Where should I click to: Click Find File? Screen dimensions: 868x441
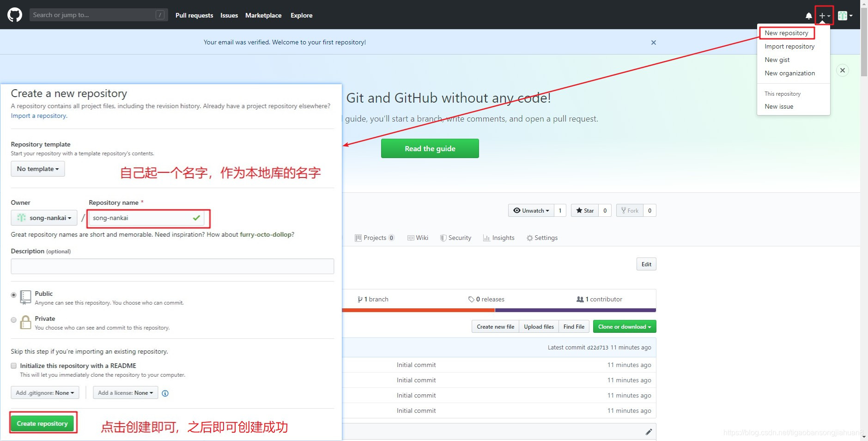(x=574, y=326)
